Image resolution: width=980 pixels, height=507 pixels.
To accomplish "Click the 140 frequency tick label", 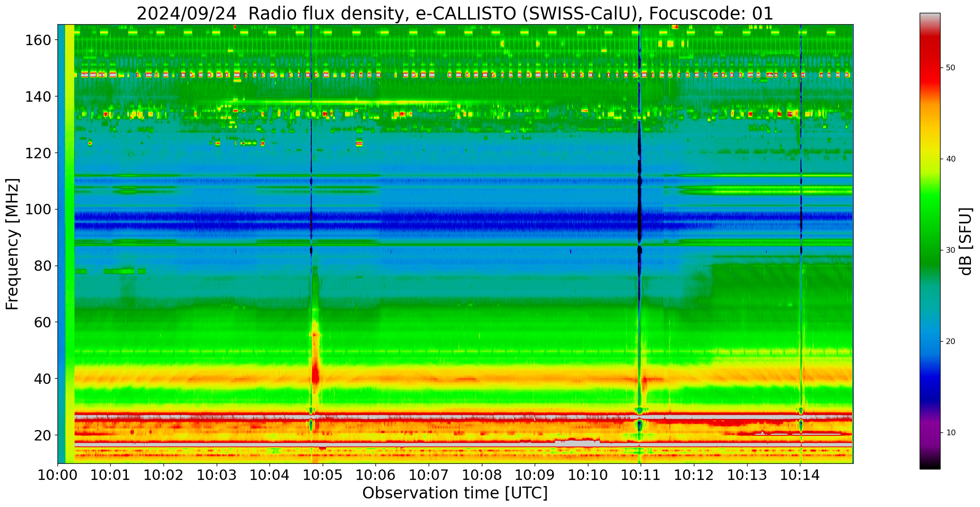I will (x=38, y=96).
